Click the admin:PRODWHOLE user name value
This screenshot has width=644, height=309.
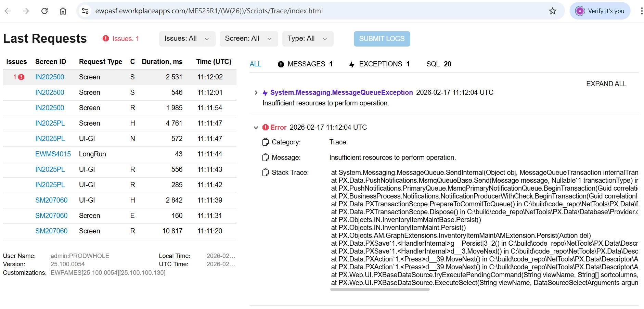[x=80, y=256]
